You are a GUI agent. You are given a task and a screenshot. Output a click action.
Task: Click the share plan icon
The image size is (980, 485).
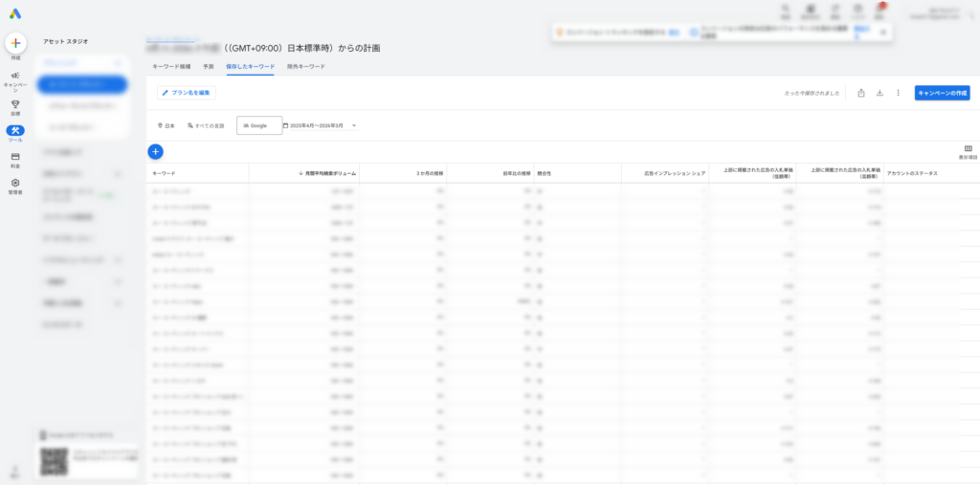[861, 93]
